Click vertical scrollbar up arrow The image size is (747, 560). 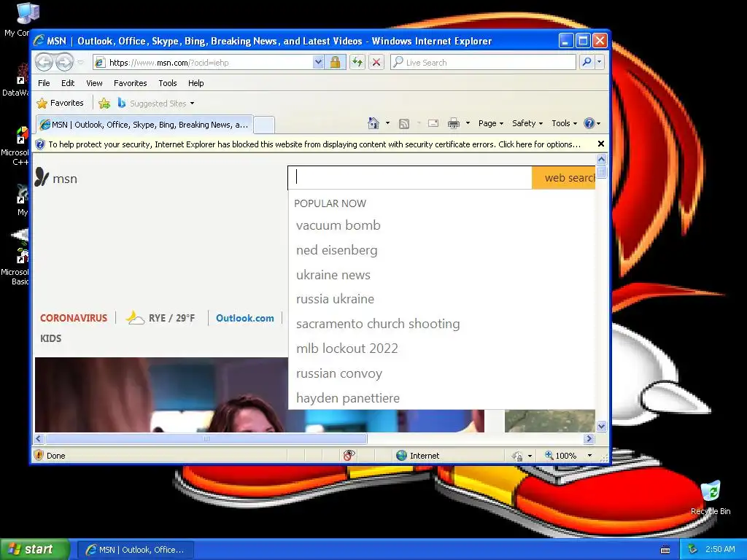coord(601,160)
